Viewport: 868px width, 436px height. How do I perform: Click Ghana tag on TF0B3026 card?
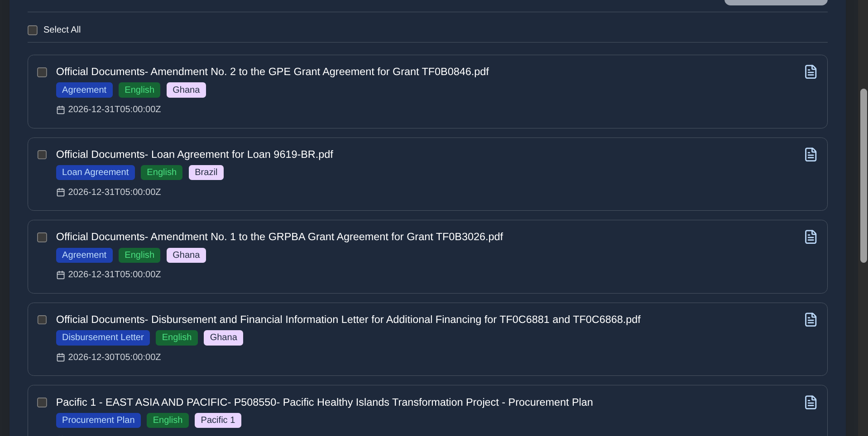tap(186, 255)
